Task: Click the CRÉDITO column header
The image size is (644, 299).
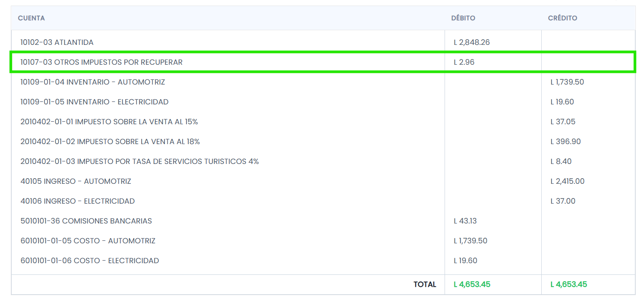Action: click(562, 18)
